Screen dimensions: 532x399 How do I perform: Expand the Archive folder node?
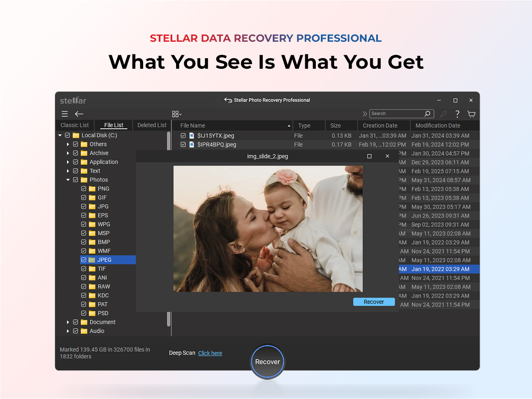68,153
